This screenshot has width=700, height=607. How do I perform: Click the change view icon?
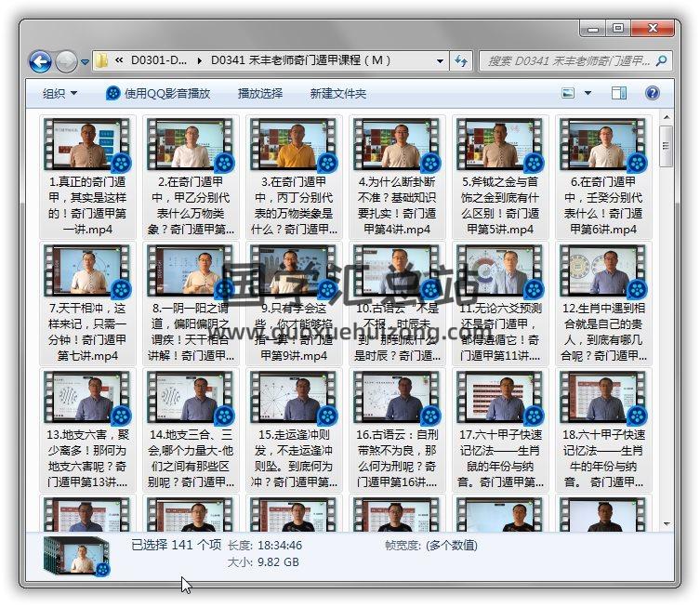(x=569, y=94)
